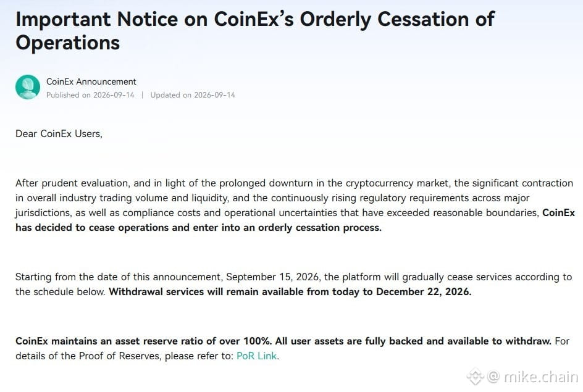Click the After prudent evaluation paragraph opening
Image resolution: width=583 pixels, height=392 pixels.
pos(72,183)
